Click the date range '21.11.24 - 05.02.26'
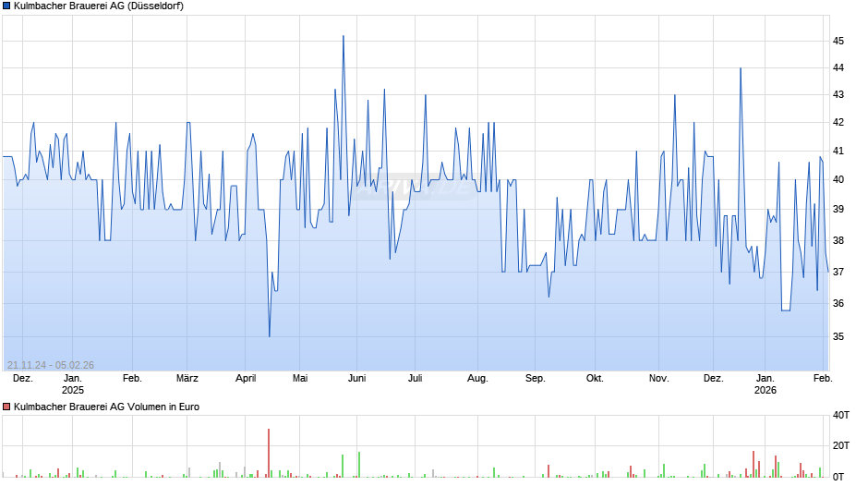 51,365
